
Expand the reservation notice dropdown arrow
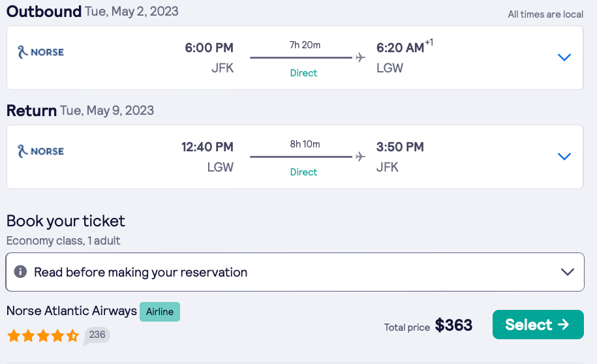(568, 272)
